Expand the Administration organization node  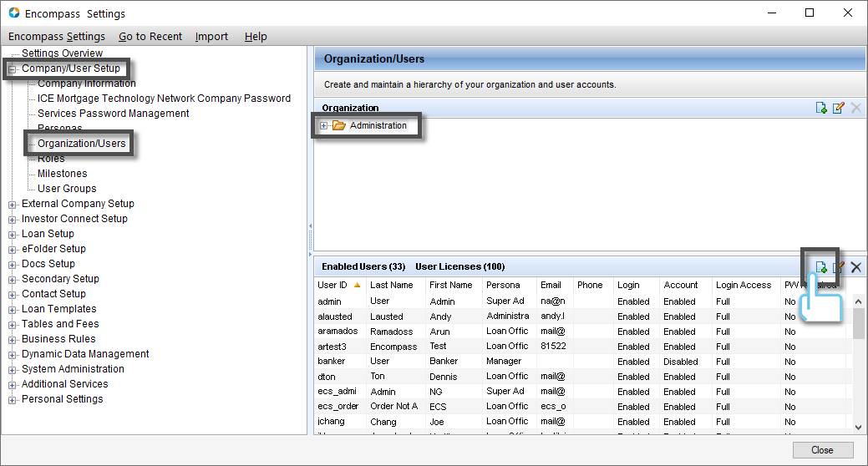[x=324, y=125]
